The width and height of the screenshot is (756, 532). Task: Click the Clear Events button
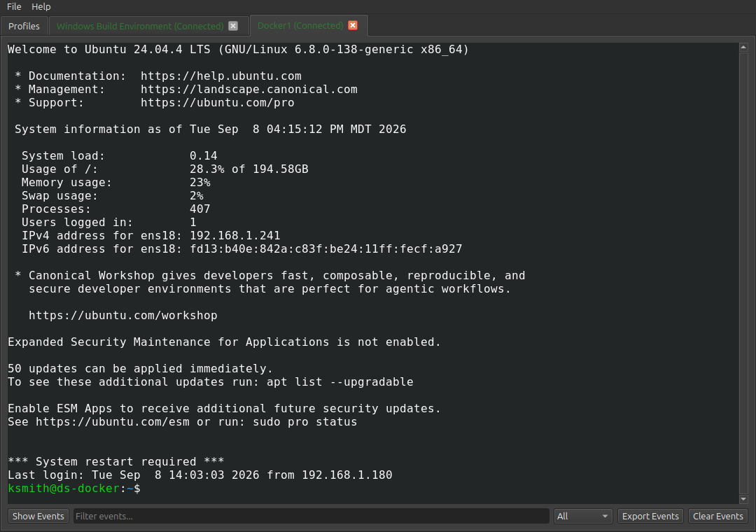(x=718, y=516)
